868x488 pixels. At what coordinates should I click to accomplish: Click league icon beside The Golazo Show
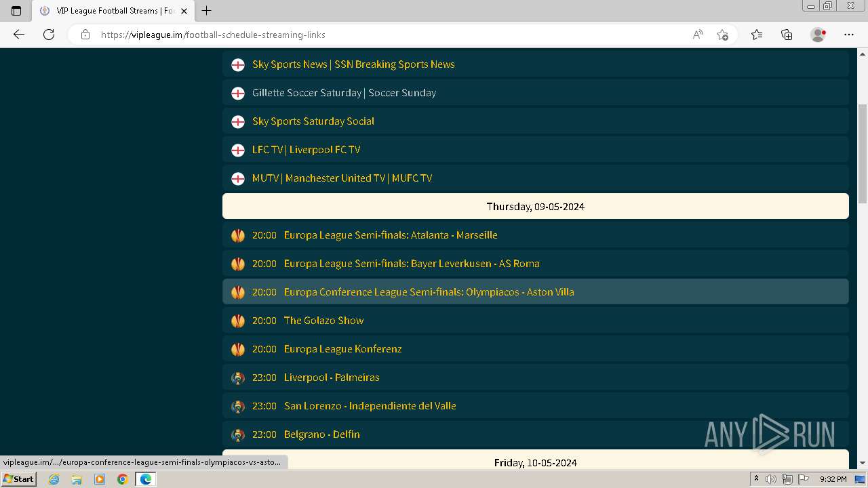coord(238,321)
